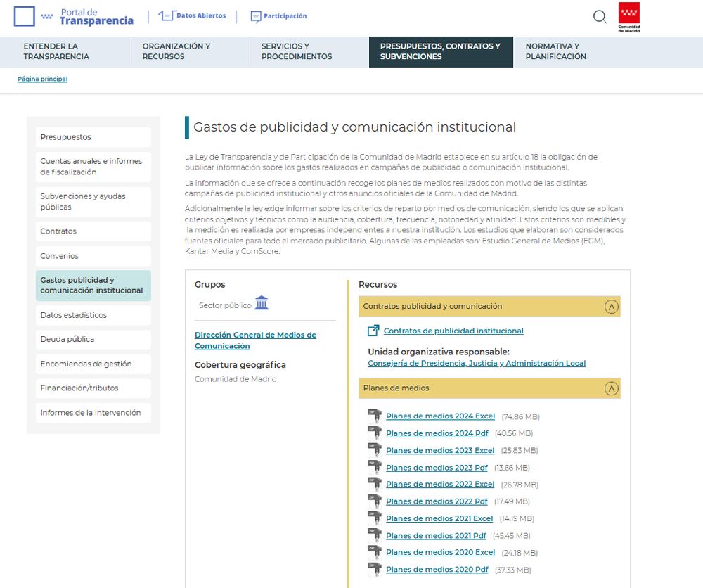This screenshot has width=703, height=588.
Task: Click zip icon for Planes de medios 2022 Excel
Action: point(374,484)
